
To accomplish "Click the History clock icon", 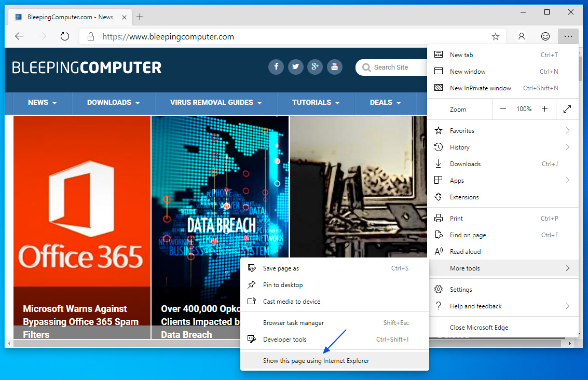I will tap(439, 147).
